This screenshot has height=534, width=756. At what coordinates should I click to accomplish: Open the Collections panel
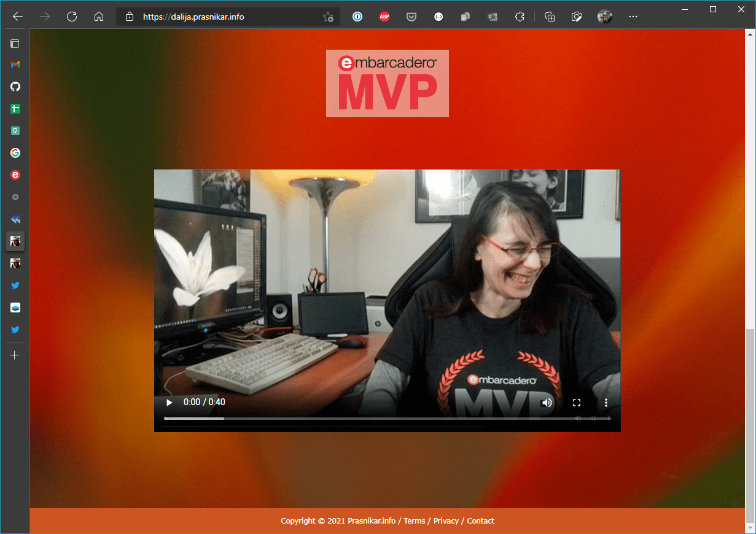click(550, 17)
